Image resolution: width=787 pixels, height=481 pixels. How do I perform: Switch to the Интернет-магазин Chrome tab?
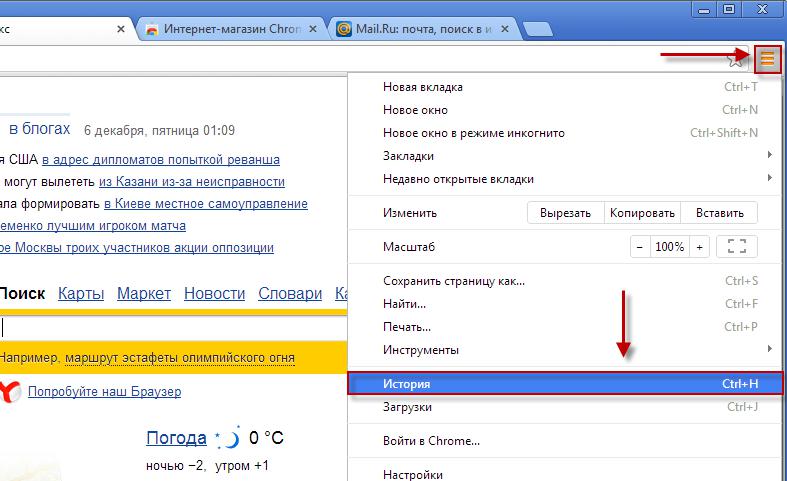click(231, 29)
